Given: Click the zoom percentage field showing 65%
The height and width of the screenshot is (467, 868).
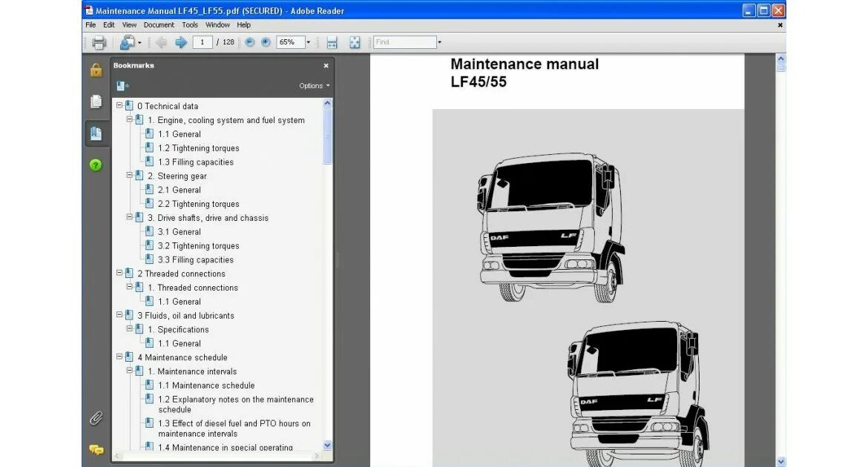Looking at the screenshot, I should 291,42.
